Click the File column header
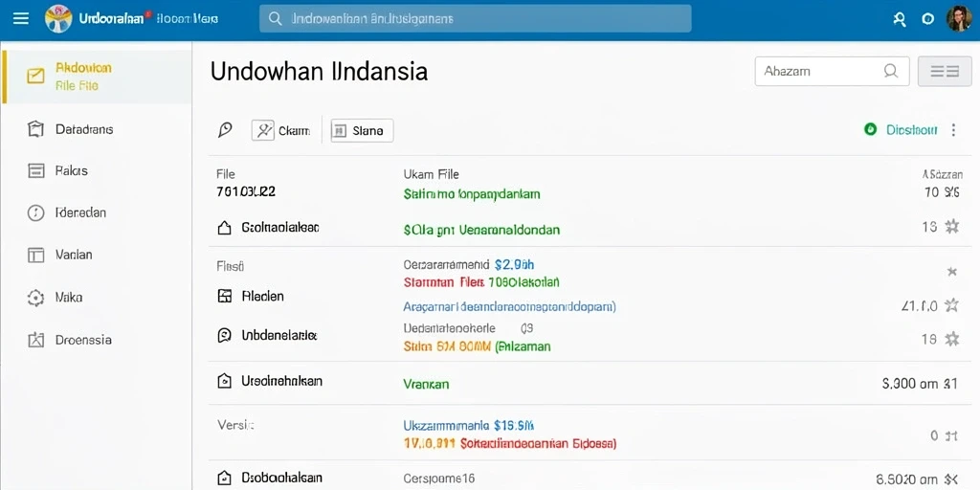Viewport: 980px width, 490px height. click(x=226, y=174)
